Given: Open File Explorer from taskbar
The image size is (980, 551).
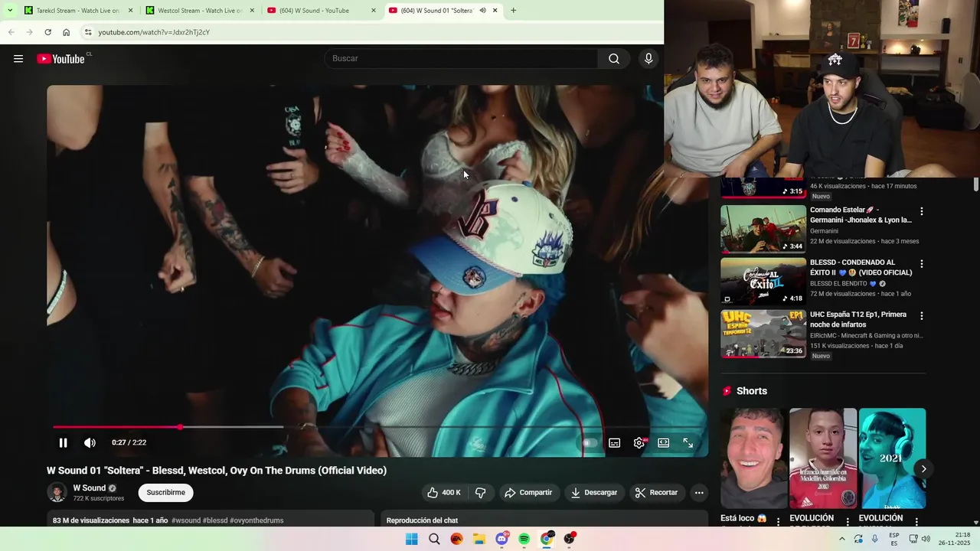Looking at the screenshot, I should [479, 539].
